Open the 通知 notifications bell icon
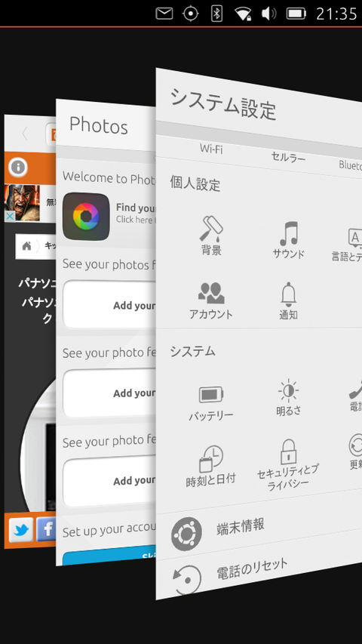Screen dimensions: 362x644 pyautogui.click(x=288, y=301)
